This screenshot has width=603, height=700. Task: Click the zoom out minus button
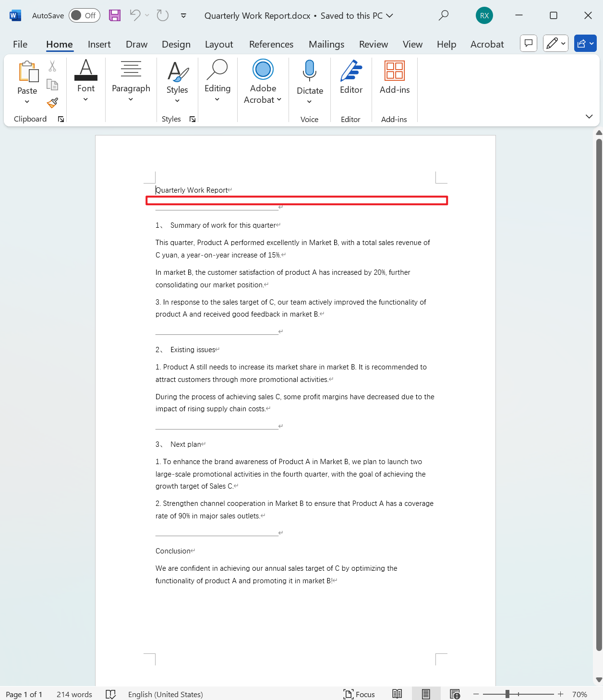tap(476, 694)
